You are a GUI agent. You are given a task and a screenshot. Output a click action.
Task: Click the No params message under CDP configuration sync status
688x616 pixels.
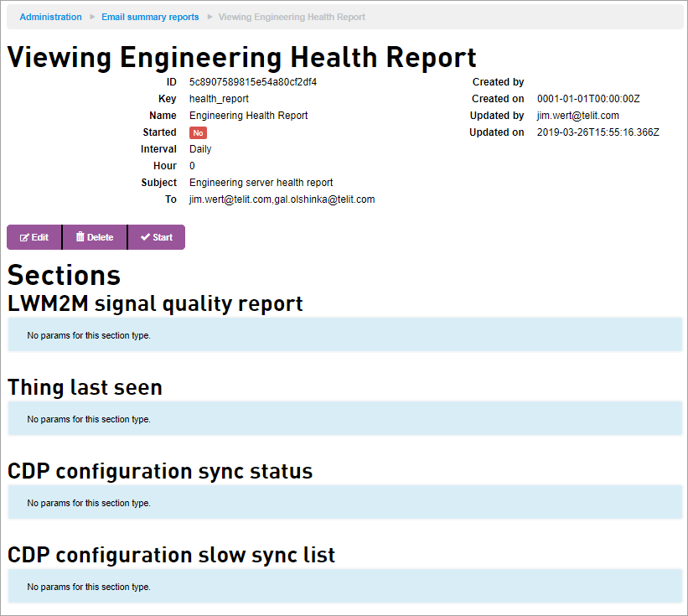pyautogui.click(x=89, y=503)
